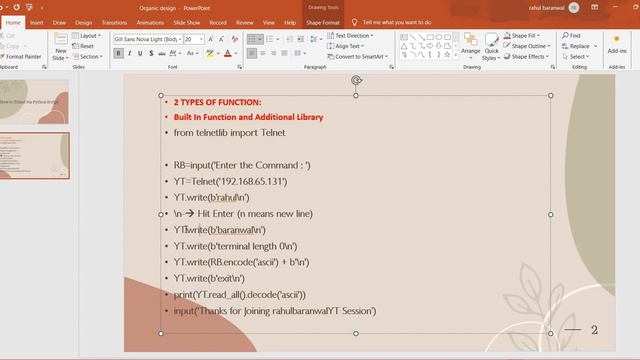Image resolution: width=640 pixels, height=360 pixels.
Task: Click the Clear All Formatting icon
Action: click(235, 39)
